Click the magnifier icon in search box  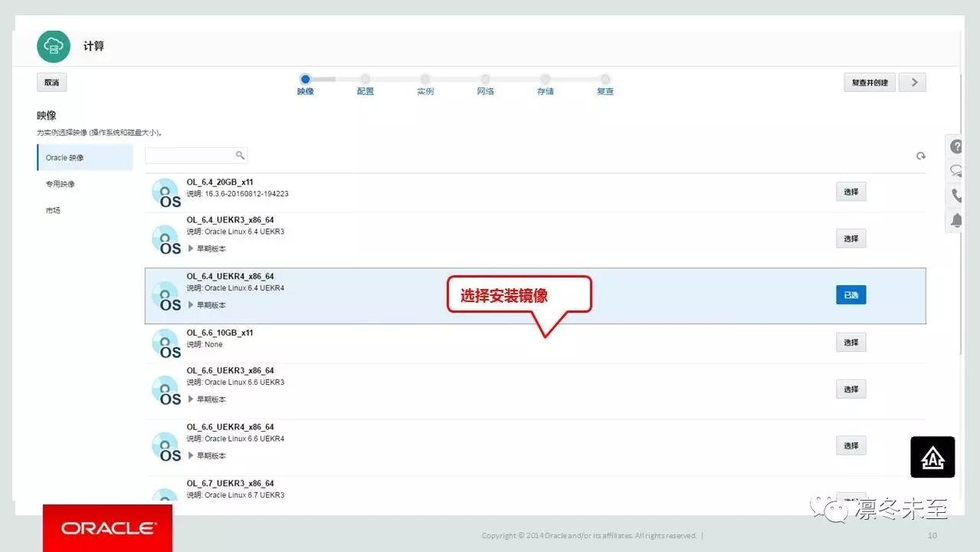[240, 156]
